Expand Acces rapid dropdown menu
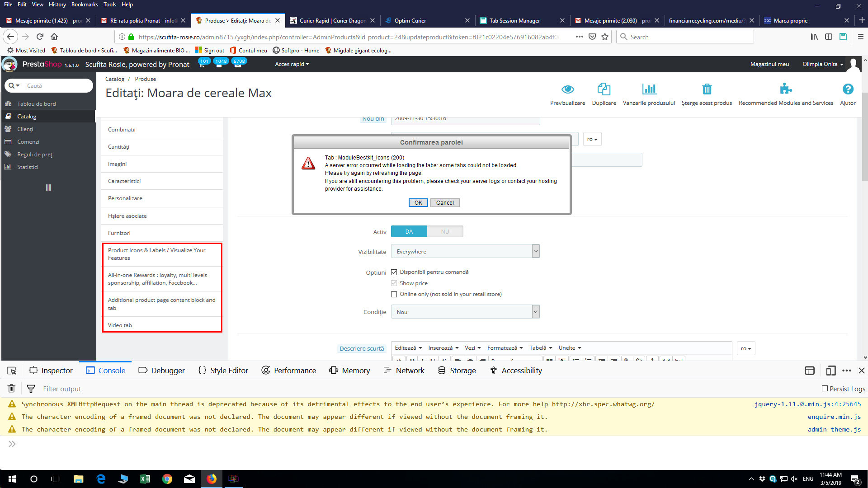Viewport: 868px width, 488px height. click(292, 64)
